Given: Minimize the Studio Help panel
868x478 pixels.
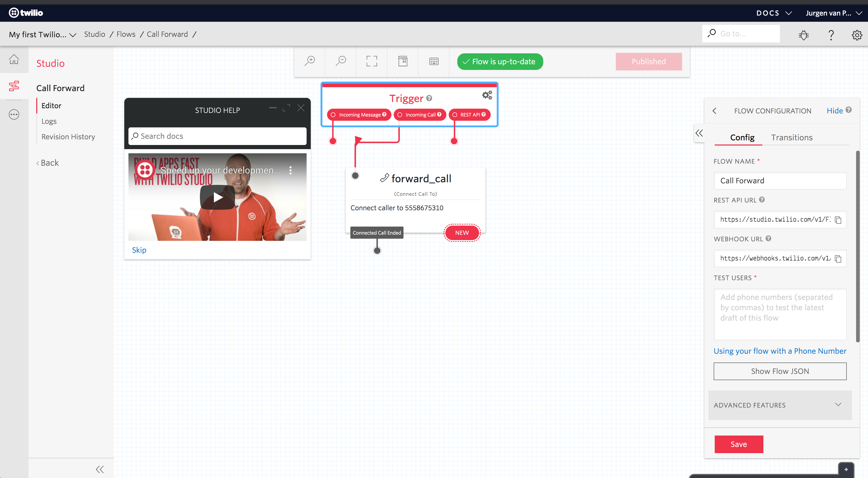Looking at the screenshot, I should coord(273,108).
